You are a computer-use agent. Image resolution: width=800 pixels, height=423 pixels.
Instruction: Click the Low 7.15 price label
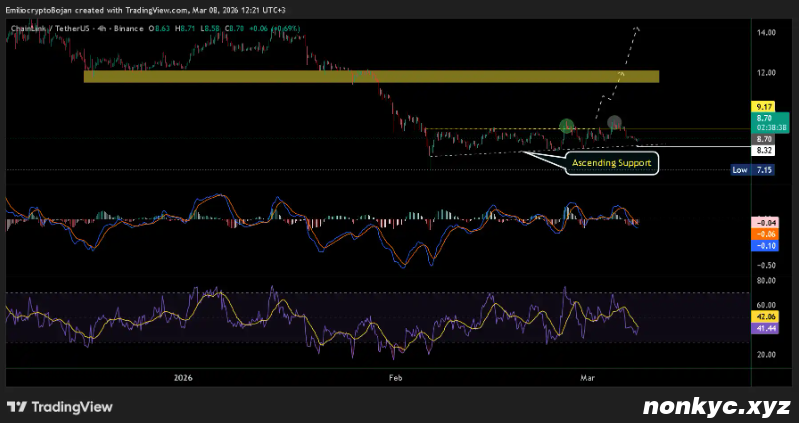coord(752,171)
